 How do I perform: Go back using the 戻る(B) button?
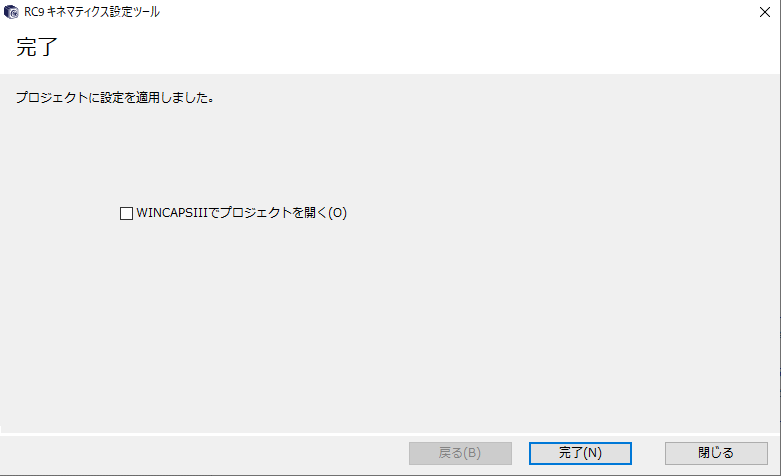coord(460,453)
